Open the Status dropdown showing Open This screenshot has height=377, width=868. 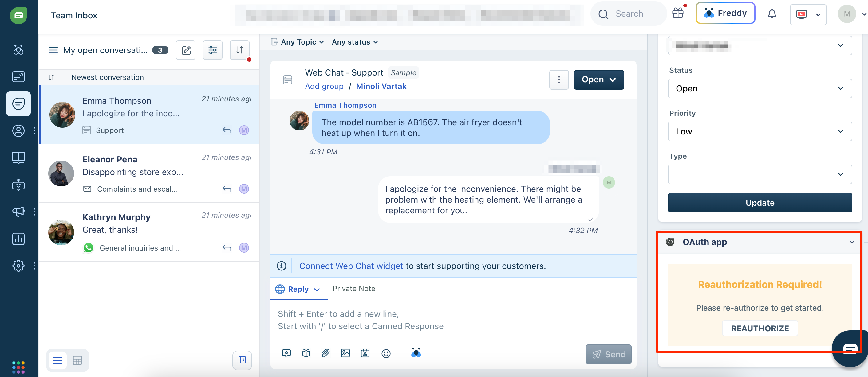tap(759, 88)
